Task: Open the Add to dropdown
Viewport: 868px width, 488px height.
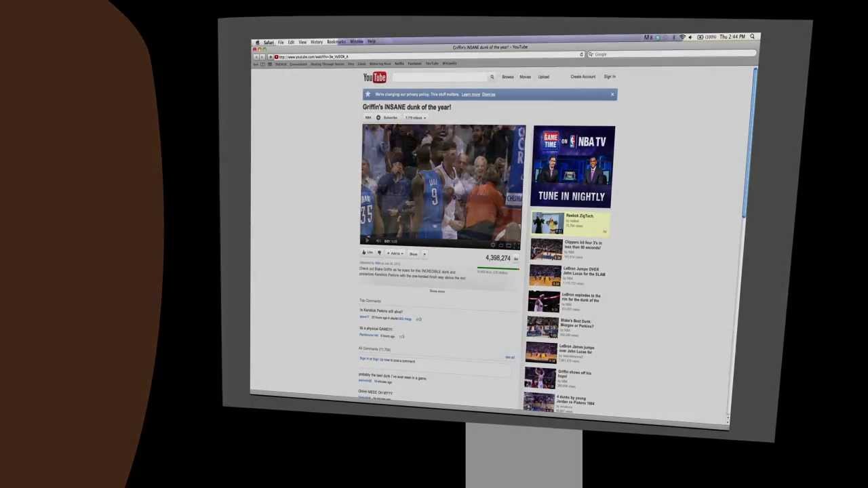Action: 395,253
